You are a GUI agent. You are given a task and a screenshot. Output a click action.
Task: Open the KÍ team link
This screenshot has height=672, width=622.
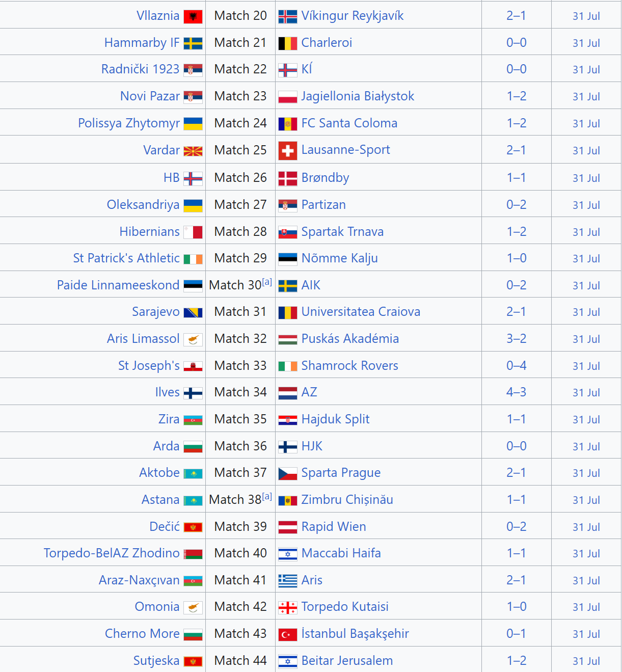coord(307,69)
